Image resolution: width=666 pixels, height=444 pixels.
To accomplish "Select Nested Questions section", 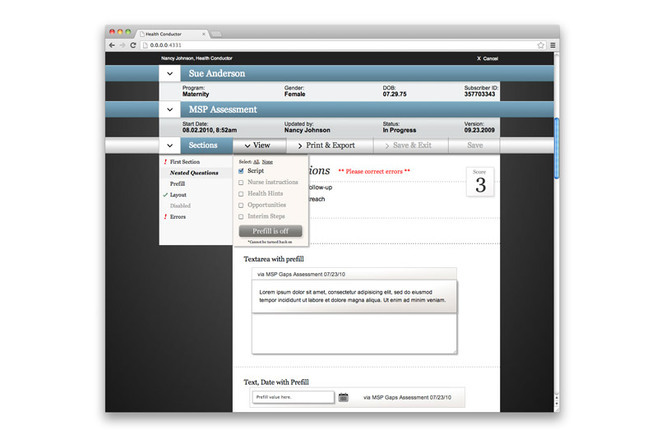I will 194,173.
